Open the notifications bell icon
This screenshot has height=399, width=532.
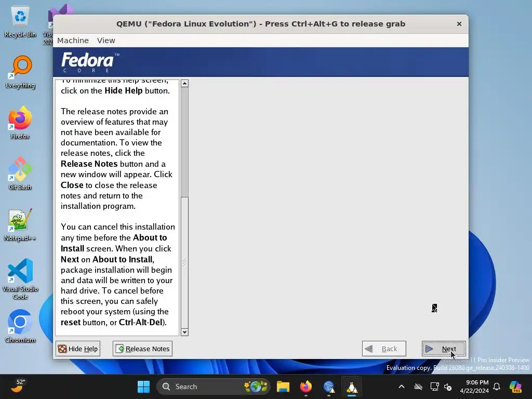pyautogui.click(x=497, y=387)
